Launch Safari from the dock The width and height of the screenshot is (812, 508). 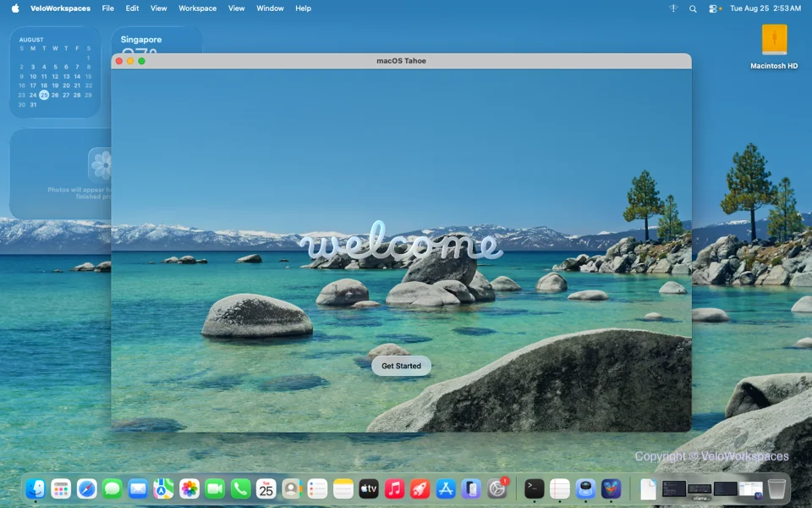(86, 489)
